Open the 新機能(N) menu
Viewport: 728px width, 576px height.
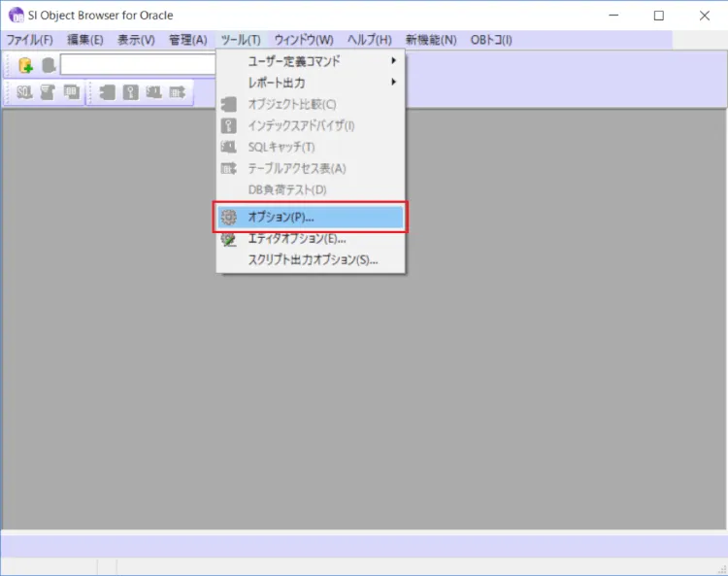[431, 40]
